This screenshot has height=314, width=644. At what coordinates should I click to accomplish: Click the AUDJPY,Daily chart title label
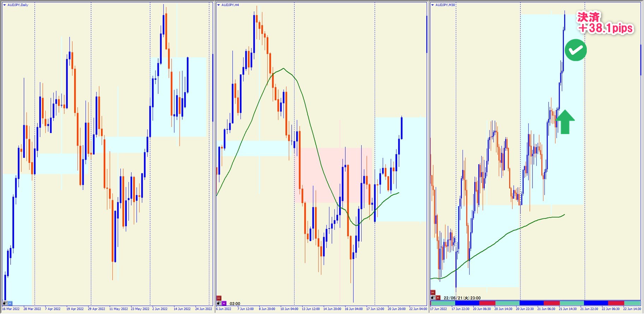point(18,5)
